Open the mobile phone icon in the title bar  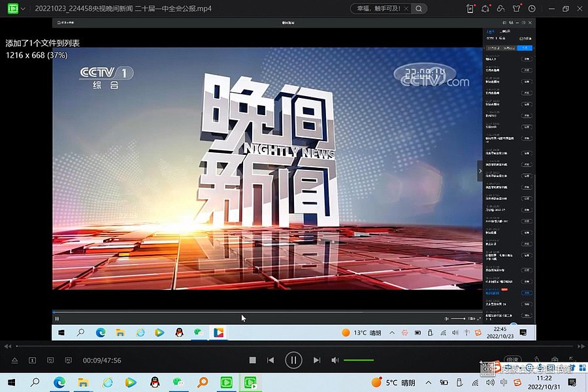point(470,8)
